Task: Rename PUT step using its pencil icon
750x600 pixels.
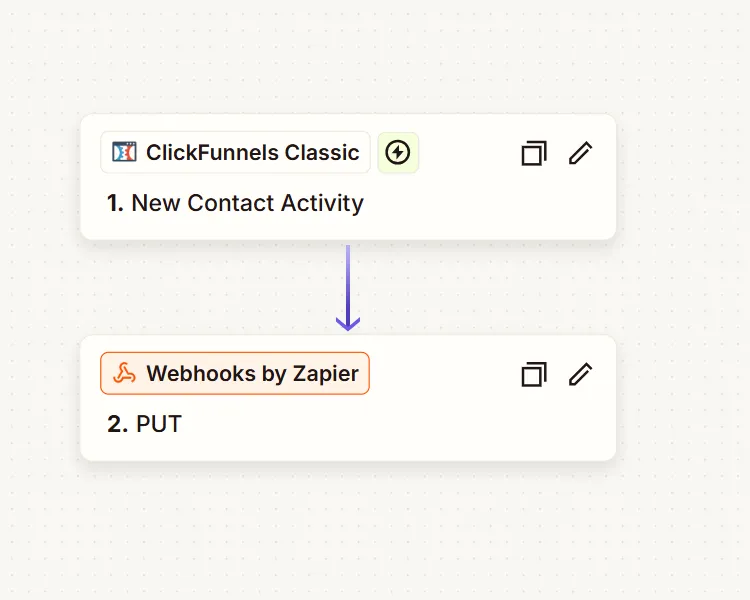Action: pos(580,374)
